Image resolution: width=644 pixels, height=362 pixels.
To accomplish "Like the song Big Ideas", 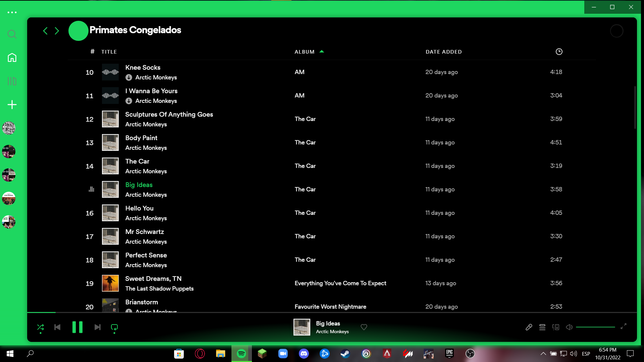I will tap(364, 327).
